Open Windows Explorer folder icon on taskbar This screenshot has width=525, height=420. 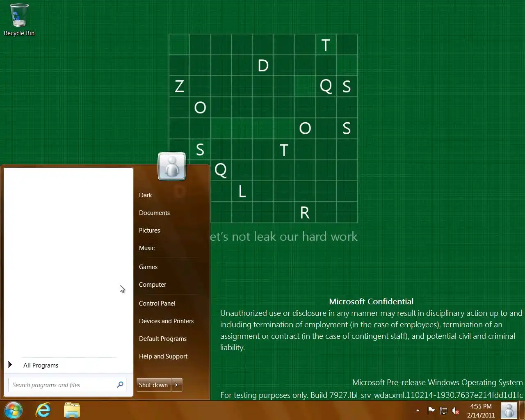pos(72,410)
